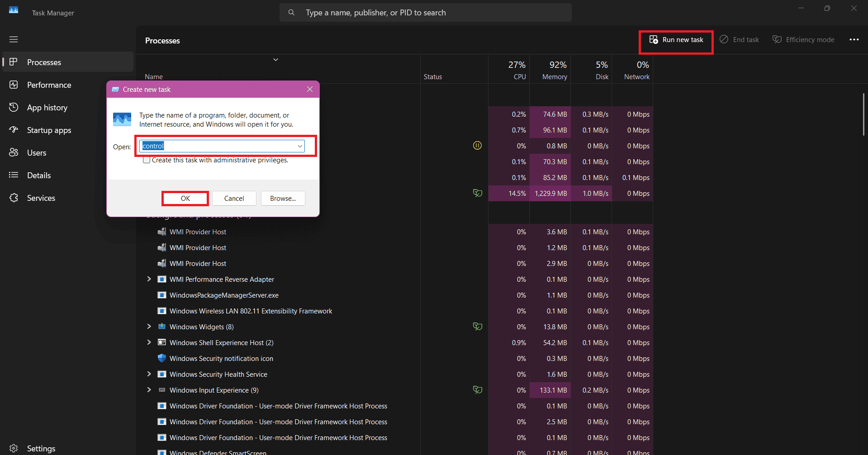Open Task Manager Settings
This screenshot has width=868, height=455.
tap(68, 448)
